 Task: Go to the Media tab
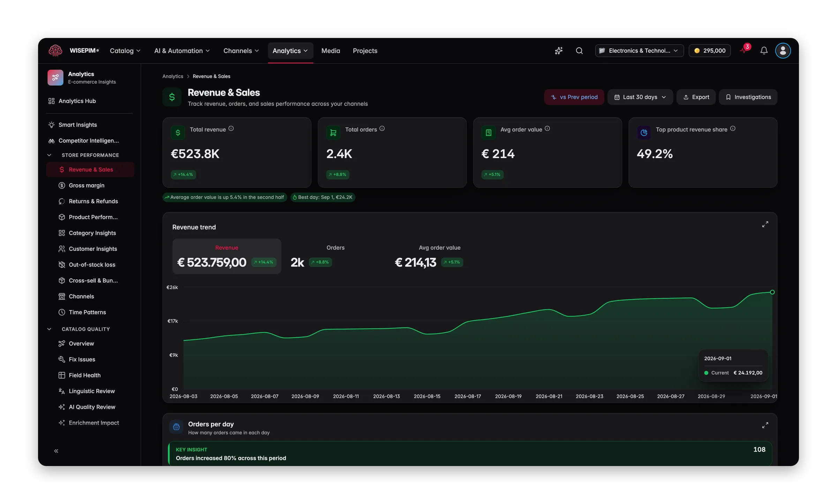click(x=331, y=51)
